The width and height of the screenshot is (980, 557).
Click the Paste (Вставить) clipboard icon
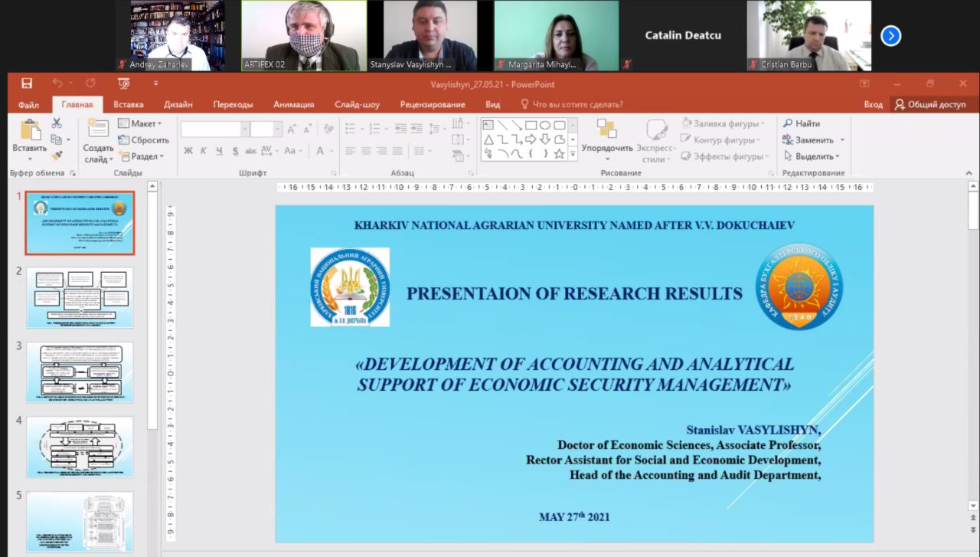click(30, 131)
